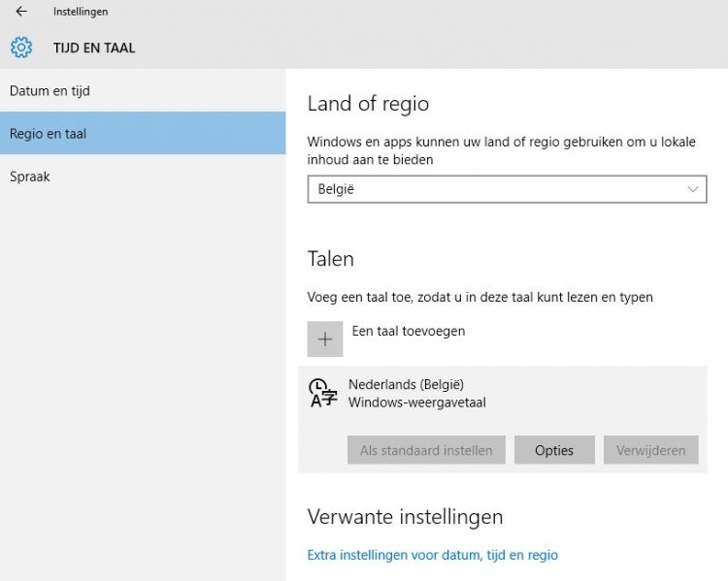Click the Talen section heading
Screen dimensions: 728x581
(x=330, y=259)
